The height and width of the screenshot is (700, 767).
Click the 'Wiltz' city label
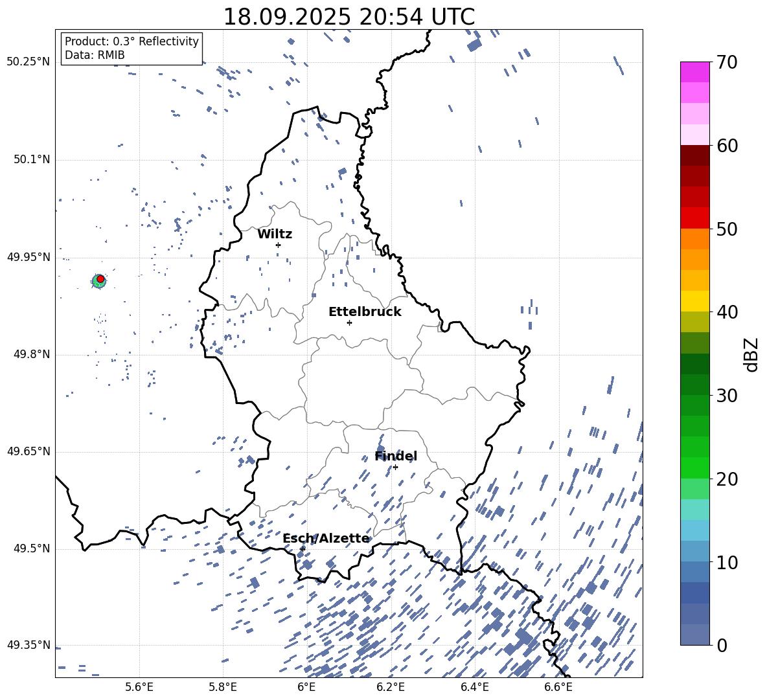[x=275, y=234]
